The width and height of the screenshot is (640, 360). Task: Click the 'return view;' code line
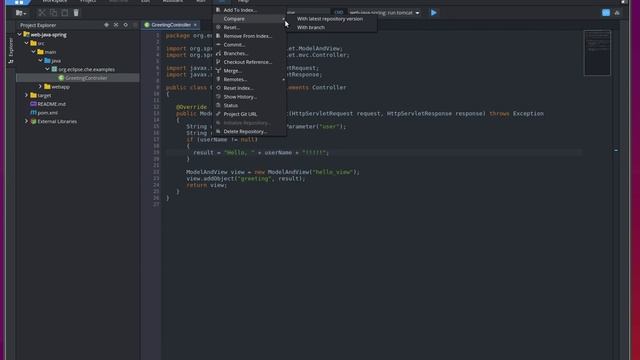[207, 185]
